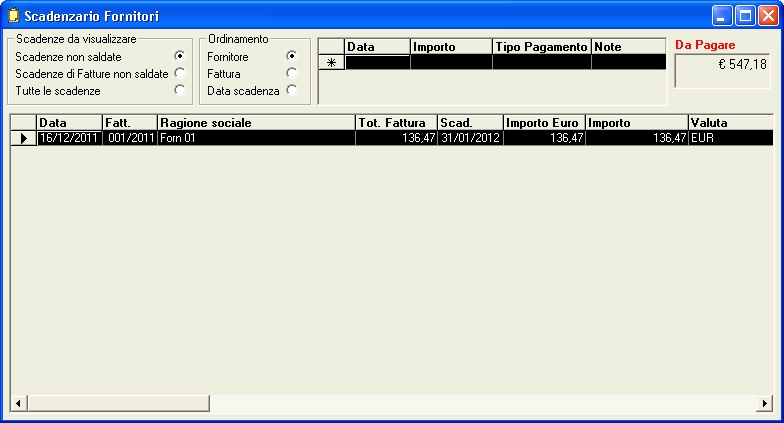Screen dimensions: 784x423
Task: Click the 'Importo Euro' column header
Action: (544, 123)
